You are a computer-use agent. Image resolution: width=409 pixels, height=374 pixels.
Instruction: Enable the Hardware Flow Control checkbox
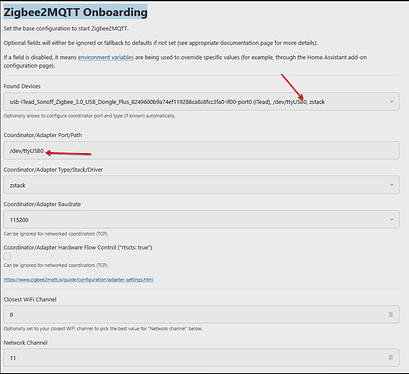tap(7, 256)
